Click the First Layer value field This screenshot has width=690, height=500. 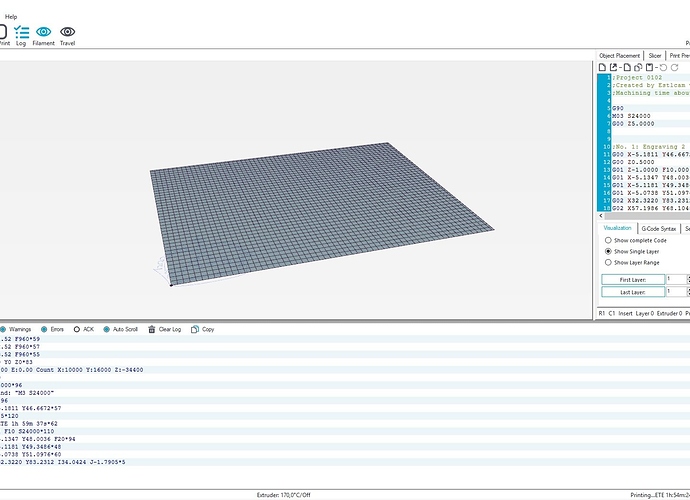(676, 279)
